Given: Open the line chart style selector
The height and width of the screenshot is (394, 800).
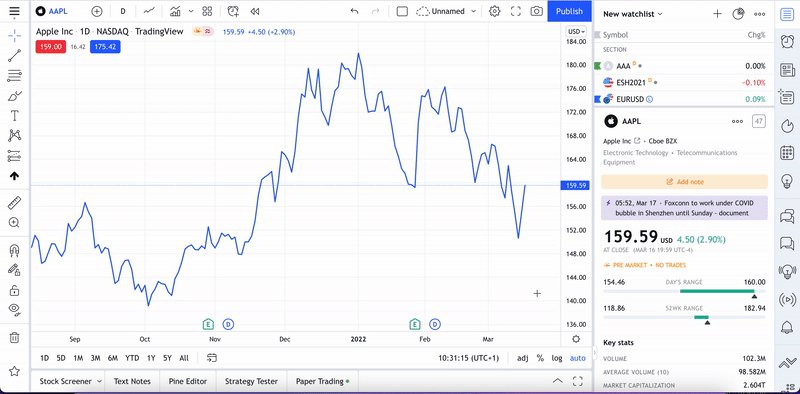Looking at the screenshot, I should [x=149, y=11].
